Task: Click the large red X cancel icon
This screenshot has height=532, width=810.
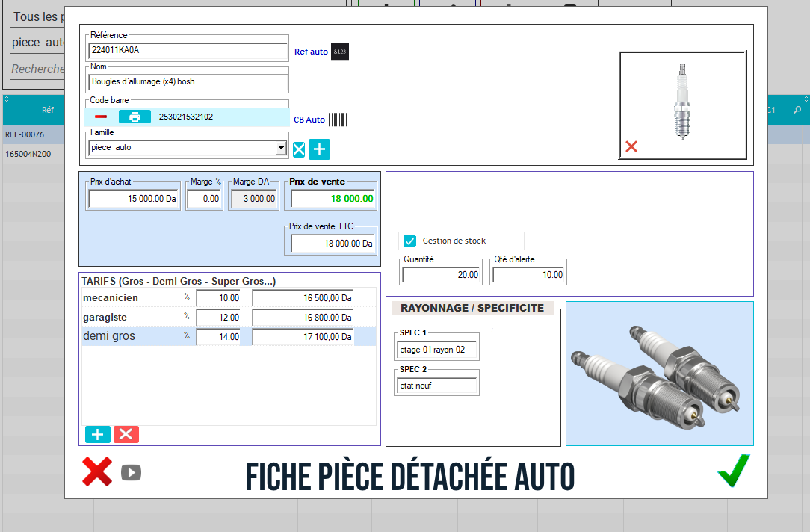Action: click(97, 471)
